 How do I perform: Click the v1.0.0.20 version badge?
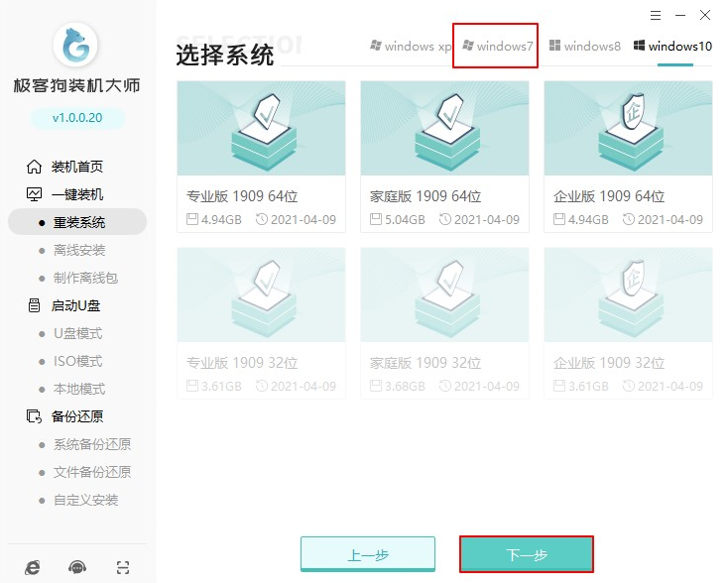point(77,117)
